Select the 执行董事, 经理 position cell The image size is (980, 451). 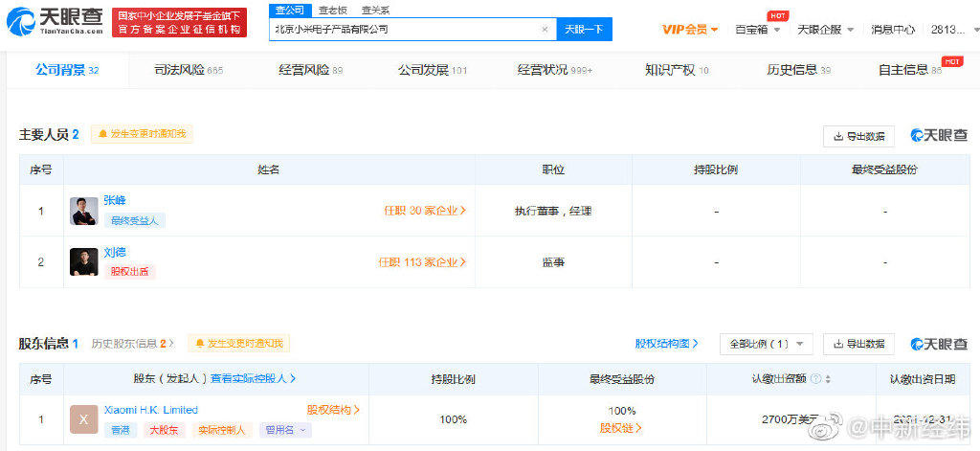click(x=553, y=211)
